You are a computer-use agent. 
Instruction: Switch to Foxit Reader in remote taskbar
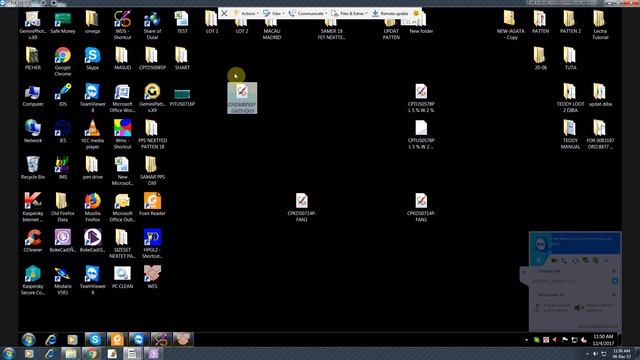coord(117,340)
